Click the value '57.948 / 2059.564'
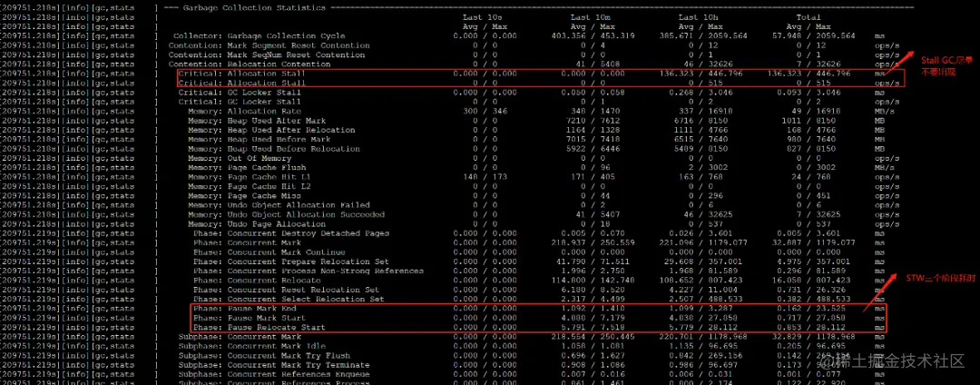 [814, 36]
